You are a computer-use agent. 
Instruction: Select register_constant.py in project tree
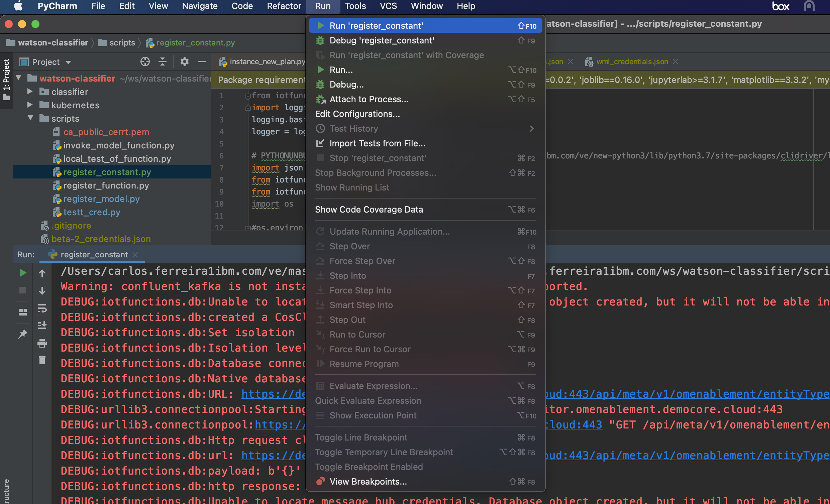point(107,172)
